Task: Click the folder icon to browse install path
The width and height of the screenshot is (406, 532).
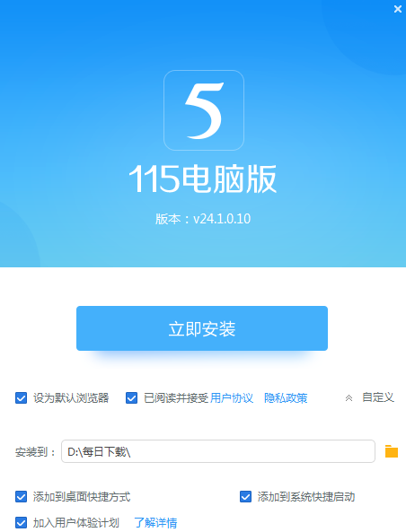Action: point(392,451)
